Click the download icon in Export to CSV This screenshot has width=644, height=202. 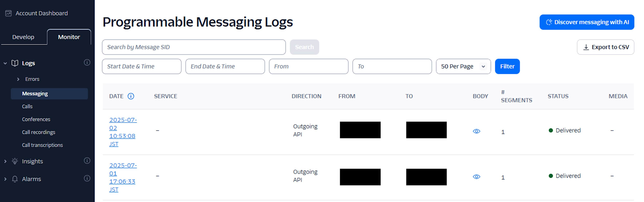[x=586, y=47]
